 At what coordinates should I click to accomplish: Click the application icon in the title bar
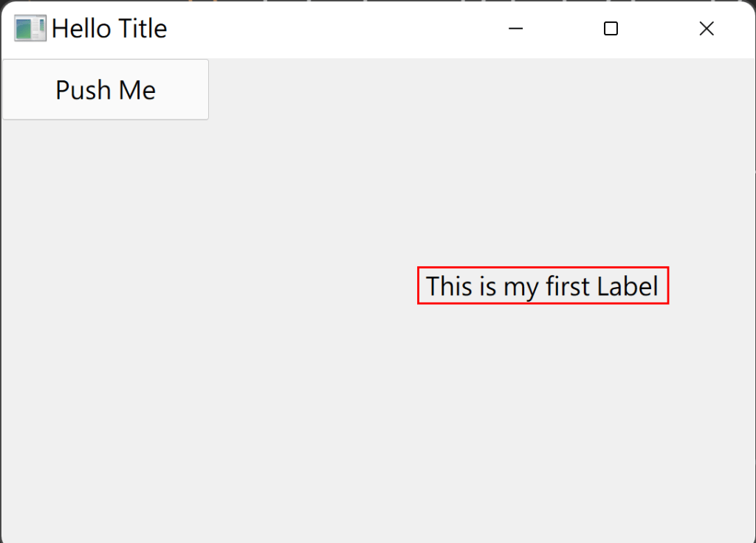tap(30, 29)
